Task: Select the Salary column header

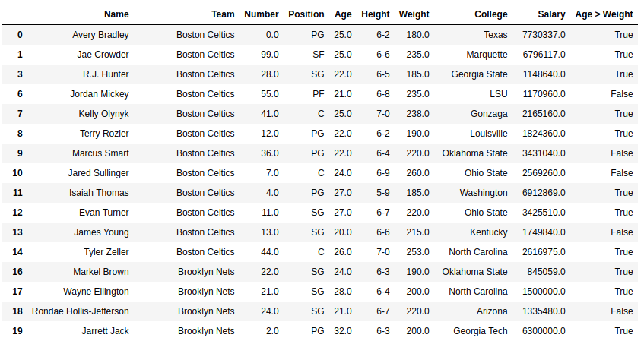Action: 550,14
